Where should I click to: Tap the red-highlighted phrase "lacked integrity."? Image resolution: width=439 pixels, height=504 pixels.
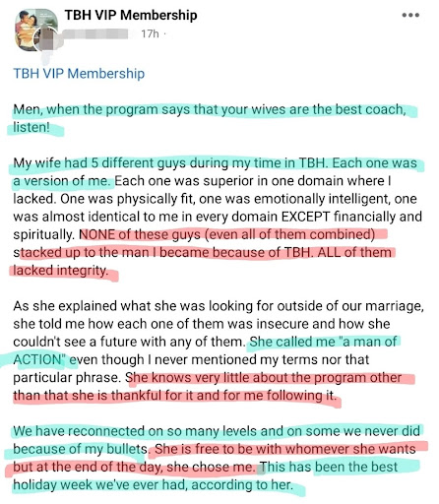[x=61, y=271]
